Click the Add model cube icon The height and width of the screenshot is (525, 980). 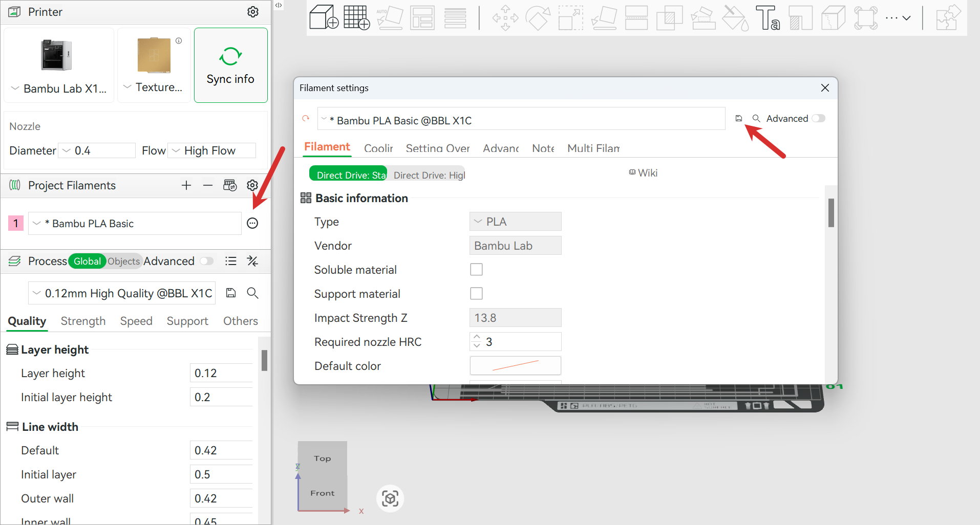(324, 17)
